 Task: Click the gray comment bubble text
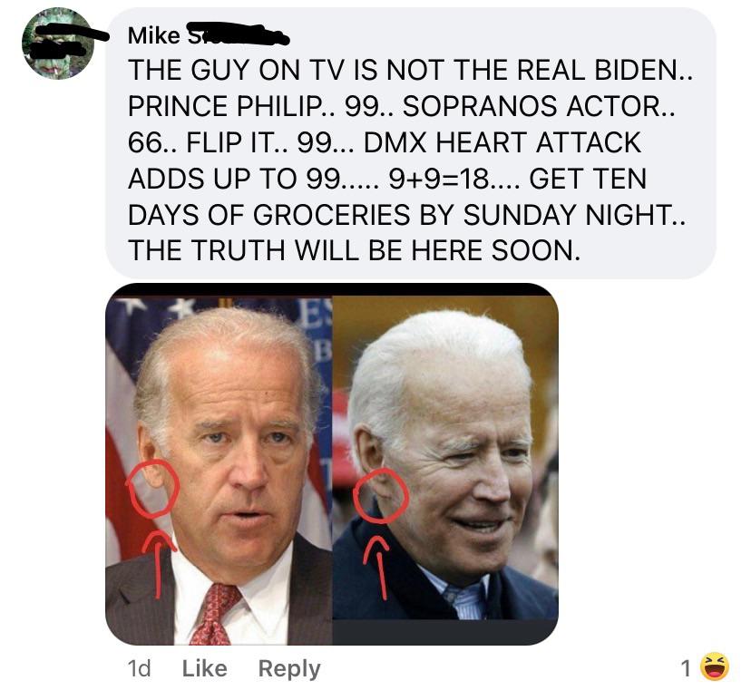coord(411,143)
